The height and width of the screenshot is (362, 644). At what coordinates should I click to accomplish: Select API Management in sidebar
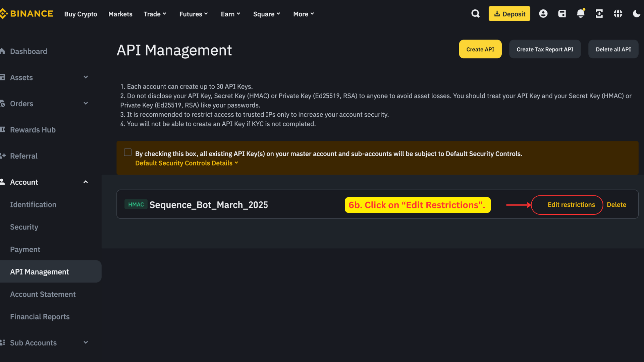[51, 271]
